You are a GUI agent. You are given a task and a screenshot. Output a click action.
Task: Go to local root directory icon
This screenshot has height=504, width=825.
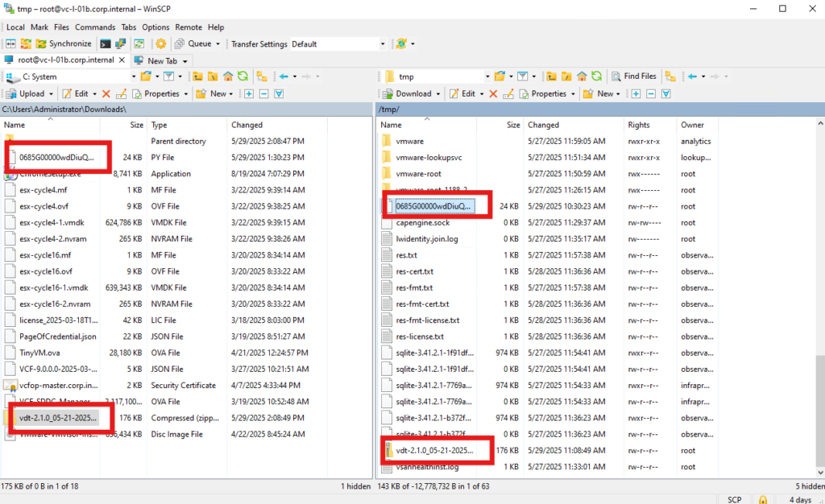click(213, 76)
